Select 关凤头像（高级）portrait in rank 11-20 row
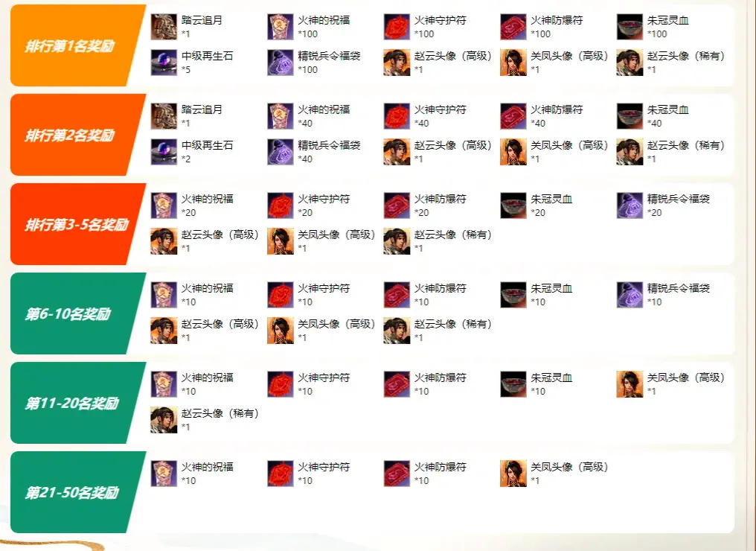The image size is (756, 551). [630, 384]
